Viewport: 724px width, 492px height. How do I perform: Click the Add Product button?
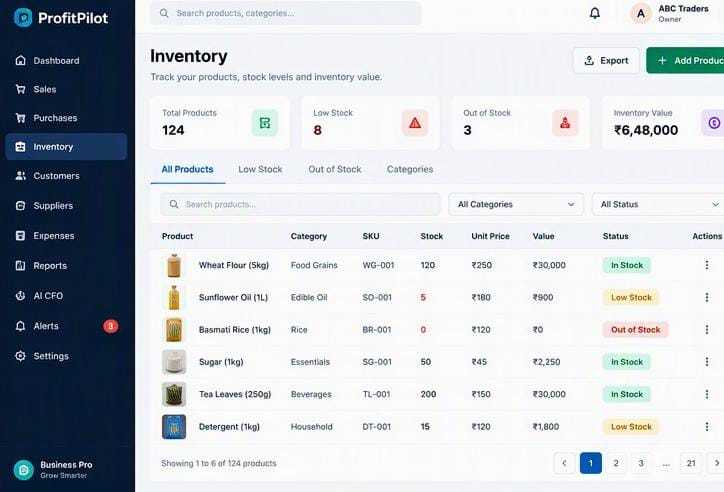(x=685, y=60)
